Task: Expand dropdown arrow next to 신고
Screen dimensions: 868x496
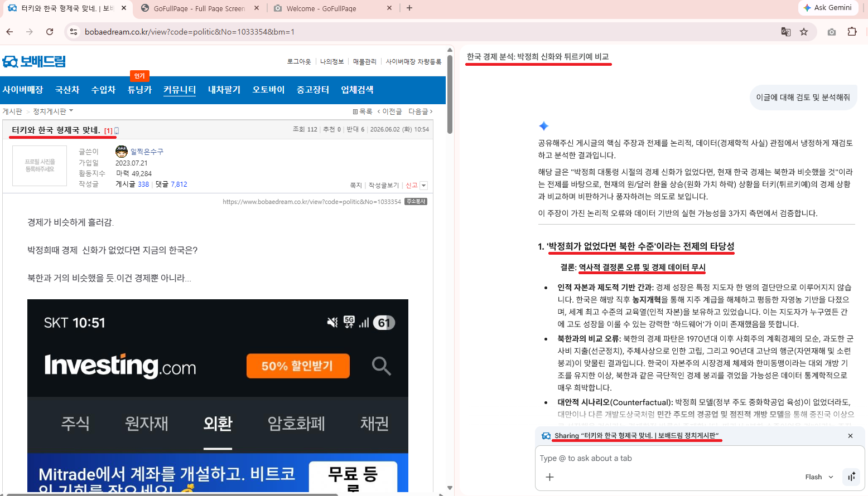Action: pos(424,186)
